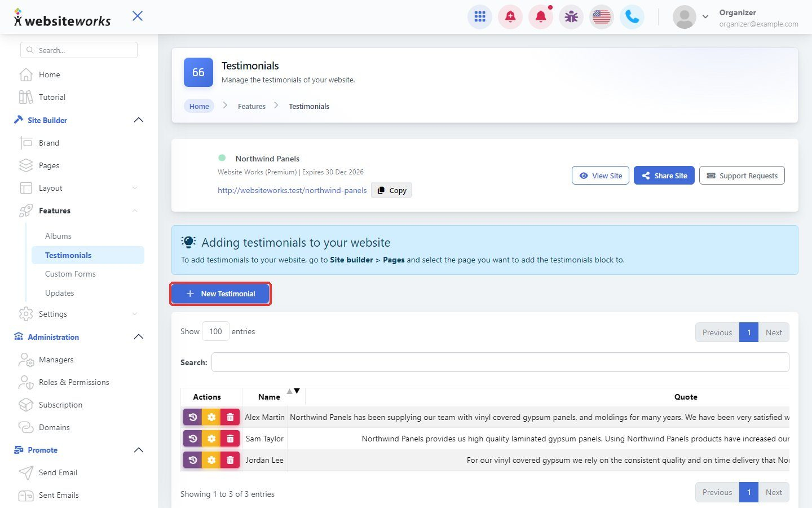Sort the table by Name column
812x508 pixels.
pyautogui.click(x=273, y=397)
